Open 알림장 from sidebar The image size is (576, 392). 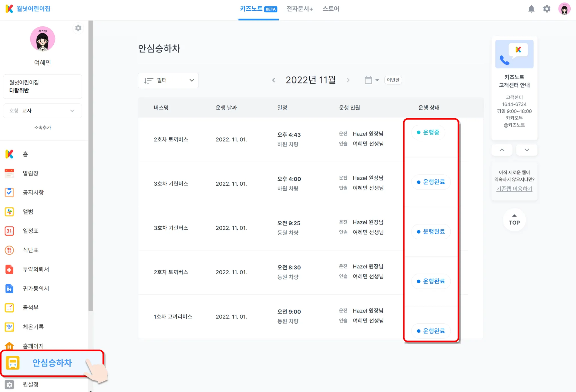(30, 173)
